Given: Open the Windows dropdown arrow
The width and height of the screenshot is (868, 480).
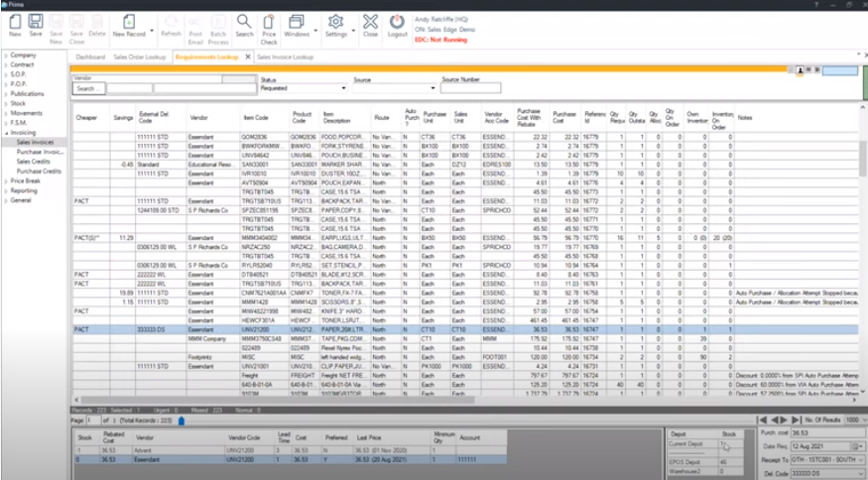Looking at the screenshot, I should 315,31.
